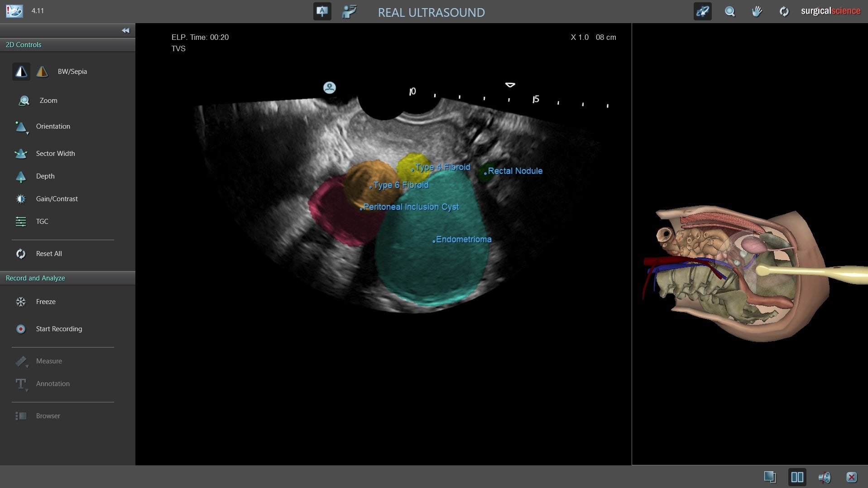
Task: Click the Depth control
Action: coord(21,176)
